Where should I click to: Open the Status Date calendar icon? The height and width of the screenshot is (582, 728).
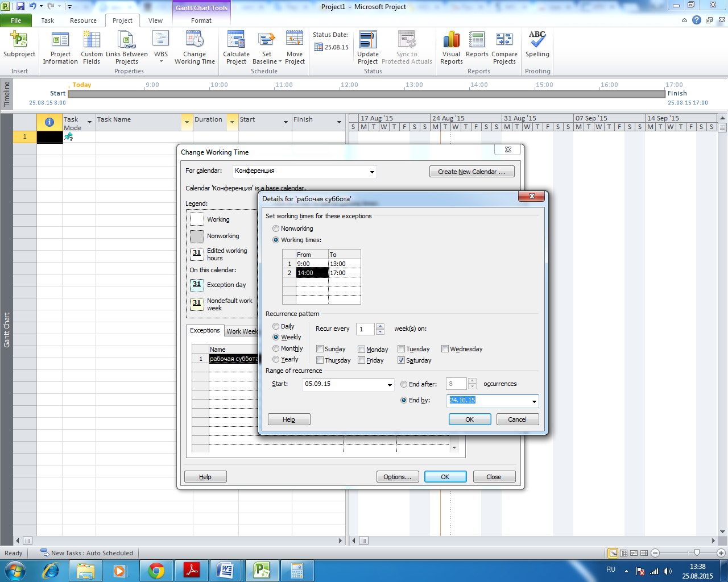[318, 47]
